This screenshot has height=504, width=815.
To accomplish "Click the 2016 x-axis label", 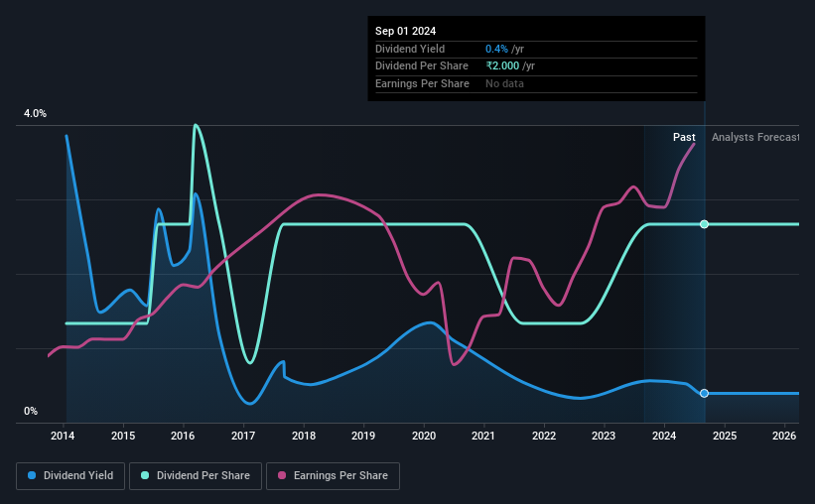I will [183, 436].
